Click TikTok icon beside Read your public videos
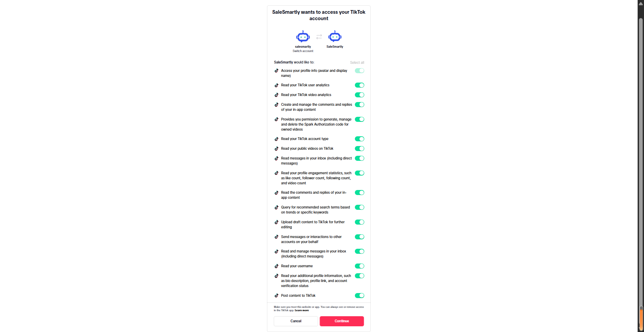Screen dimensions: 644x332 [x=276, y=149]
